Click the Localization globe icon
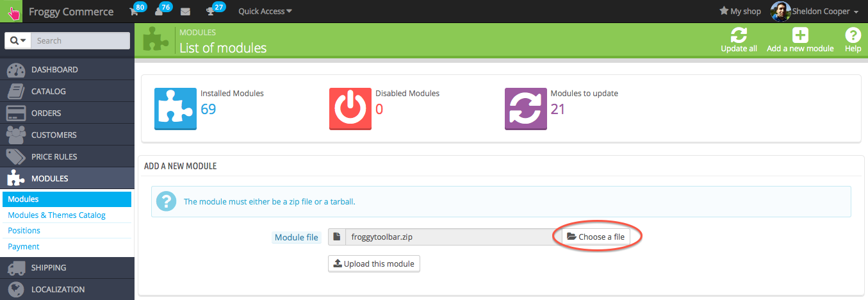This screenshot has height=300, width=868. pyautogui.click(x=15, y=290)
